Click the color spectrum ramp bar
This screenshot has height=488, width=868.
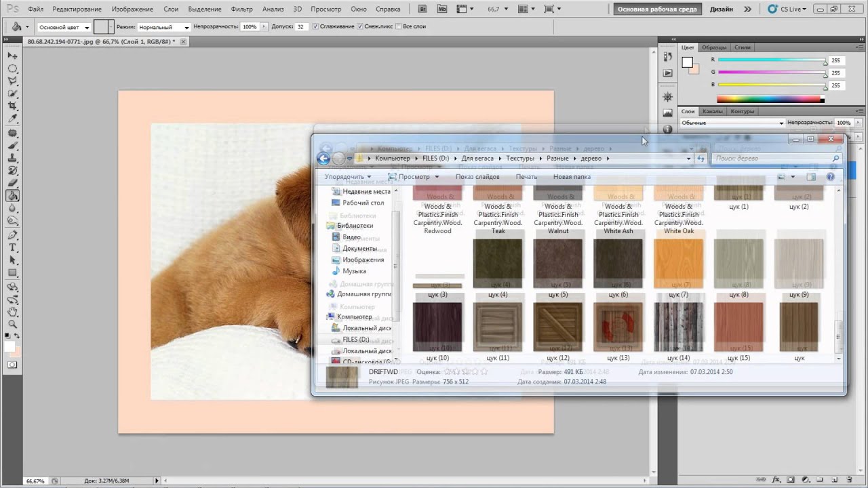tap(770, 99)
